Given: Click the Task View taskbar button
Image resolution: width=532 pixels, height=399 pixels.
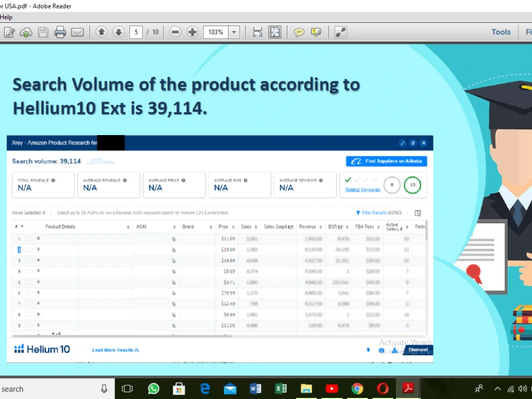Looking at the screenshot, I should tap(127, 388).
